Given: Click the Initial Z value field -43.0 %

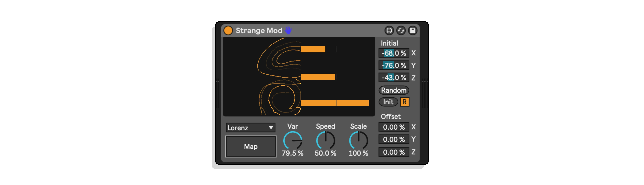Looking at the screenshot, I should tap(394, 78).
